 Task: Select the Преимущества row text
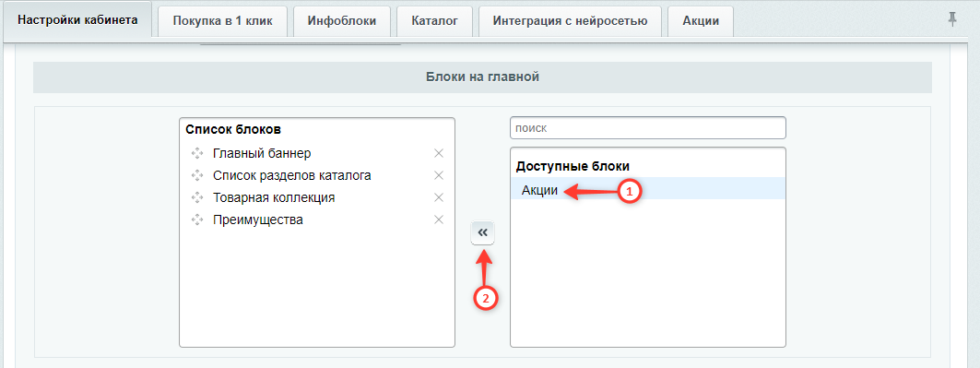point(258,220)
